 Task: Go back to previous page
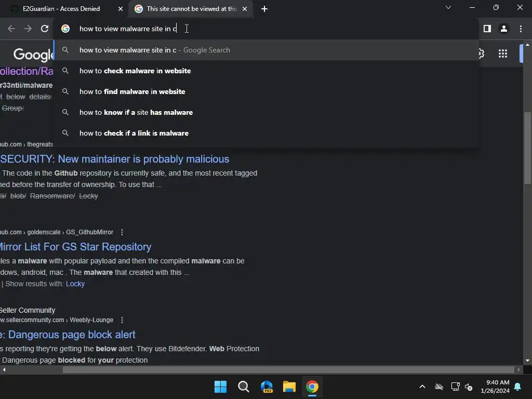[x=11, y=29]
